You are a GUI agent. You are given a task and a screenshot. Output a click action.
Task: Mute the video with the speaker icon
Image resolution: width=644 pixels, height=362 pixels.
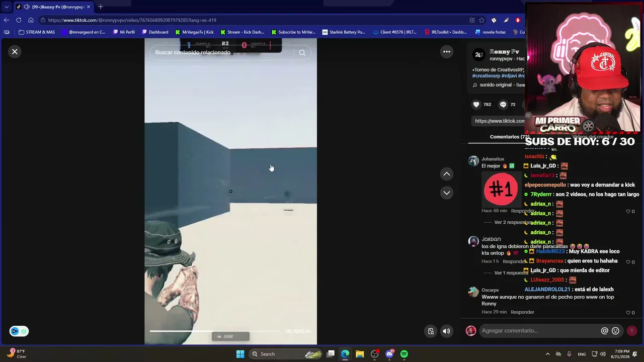tap(446, 331)
